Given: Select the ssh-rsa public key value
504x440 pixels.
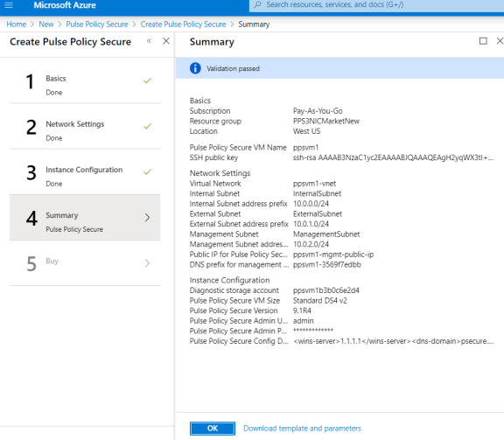Looking at the screenshot, I should [393, 157].
